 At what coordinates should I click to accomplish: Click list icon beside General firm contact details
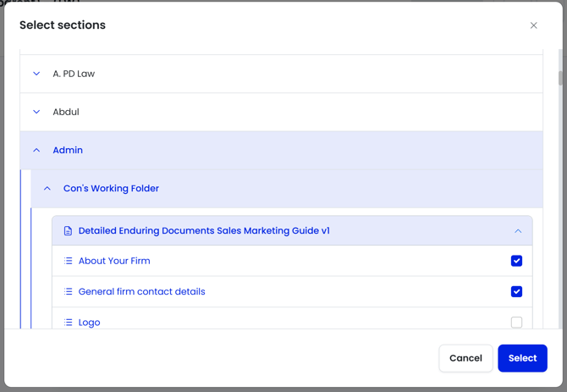[68, 291]
